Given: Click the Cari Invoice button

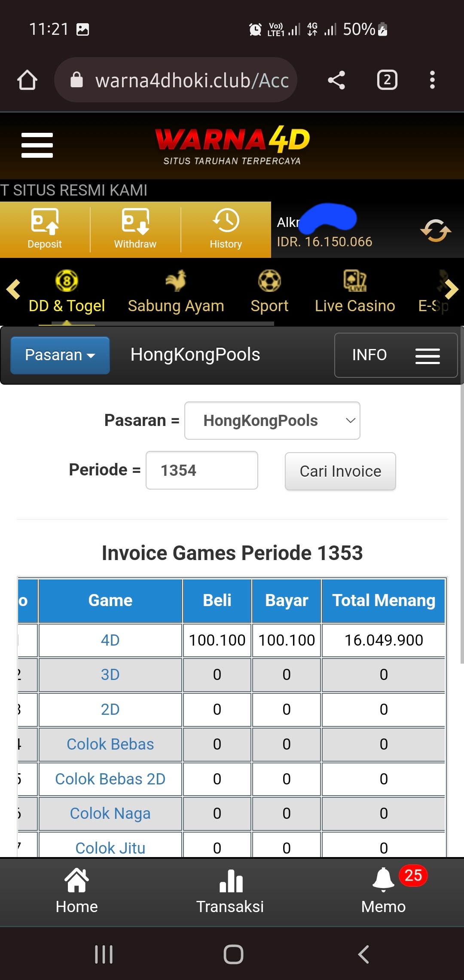Looking at the screenshot, I should (340, 471).
